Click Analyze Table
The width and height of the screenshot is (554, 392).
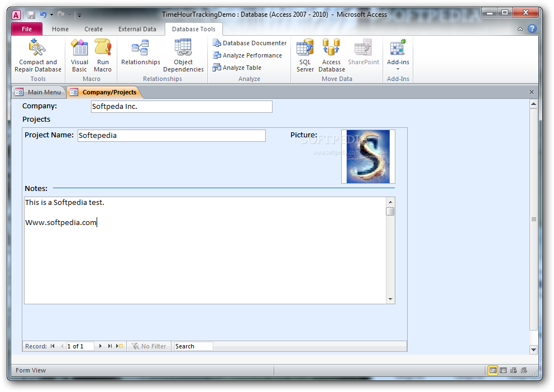pos(237,68)
